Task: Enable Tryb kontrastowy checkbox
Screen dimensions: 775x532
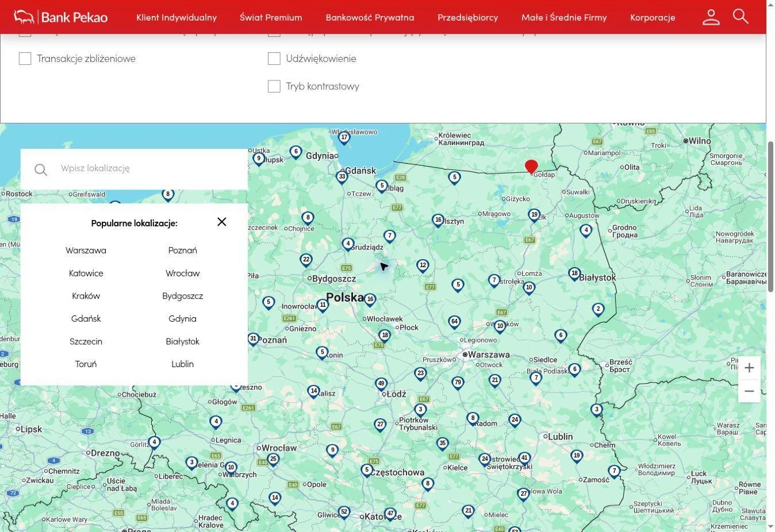Action: click(274, 86)
